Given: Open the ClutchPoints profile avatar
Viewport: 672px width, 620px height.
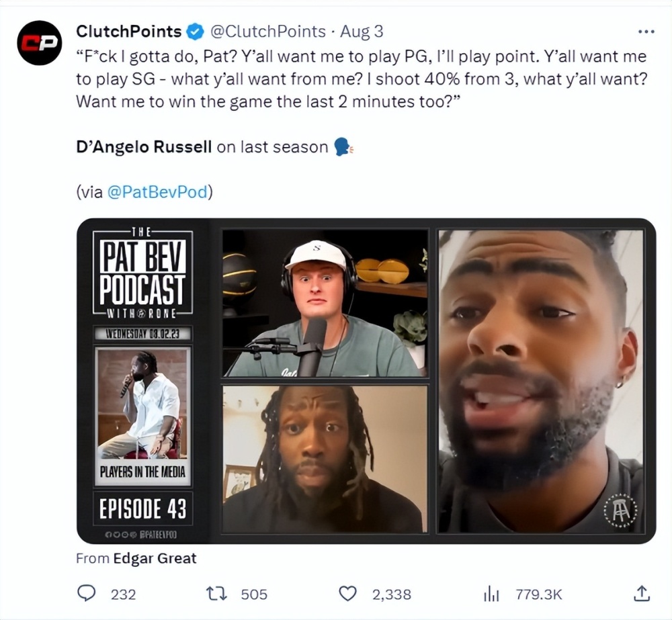Looking at the screenshot, I should tap(40, 43).
